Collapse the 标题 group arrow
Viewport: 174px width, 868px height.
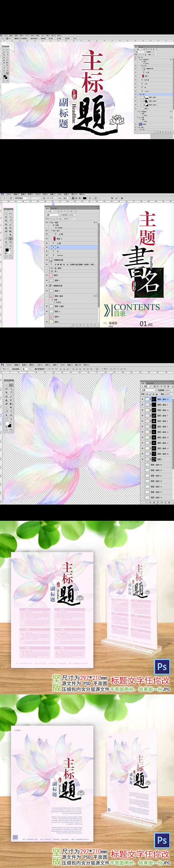(50, 222)
